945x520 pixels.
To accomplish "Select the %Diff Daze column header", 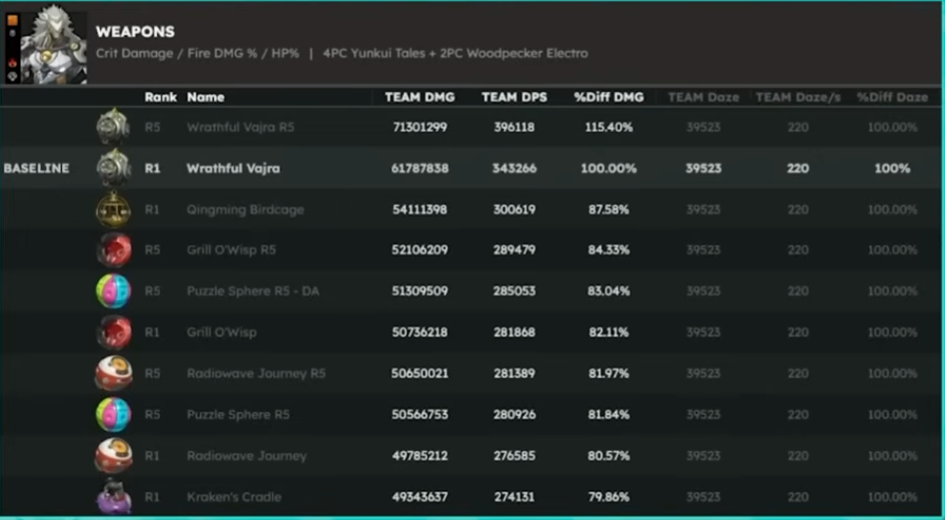I will tap(893, 97).
